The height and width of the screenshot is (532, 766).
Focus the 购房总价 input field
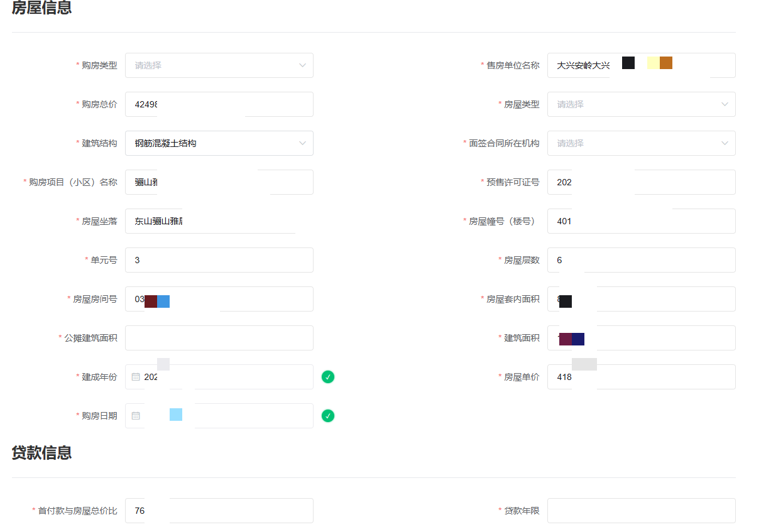coord(219,104)
